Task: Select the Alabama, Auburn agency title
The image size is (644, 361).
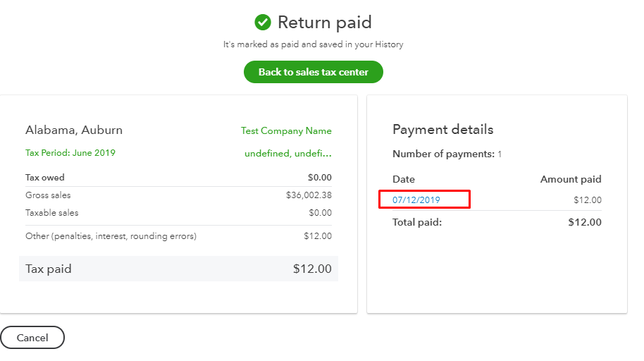Action: (x=74, y=130)
